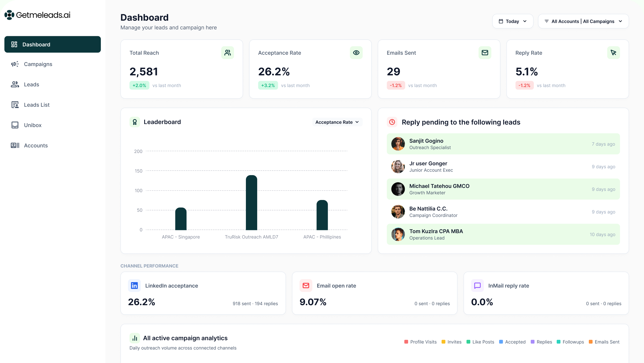Image resolution: width=644 pixels, height=363 pixels.
Task: Click the Reply Rate cursor icon
Action: tap(613, 53)
